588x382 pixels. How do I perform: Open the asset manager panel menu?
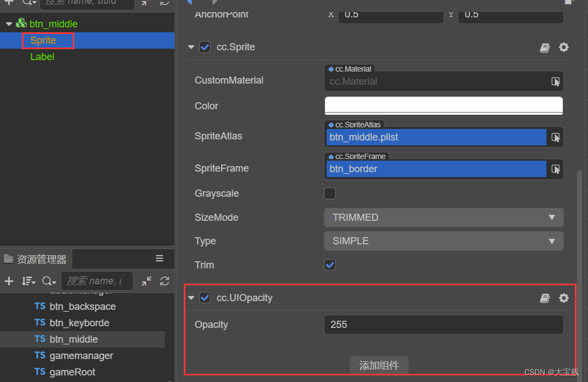click(159, 258)
